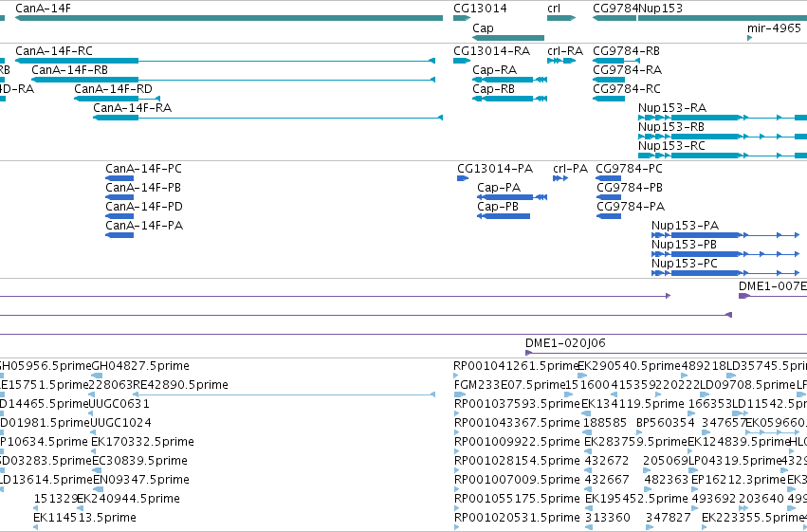Viewport: 807px width, 532px height.
Task: Select the Nup153-PC protein
Action: click(725, 273)
